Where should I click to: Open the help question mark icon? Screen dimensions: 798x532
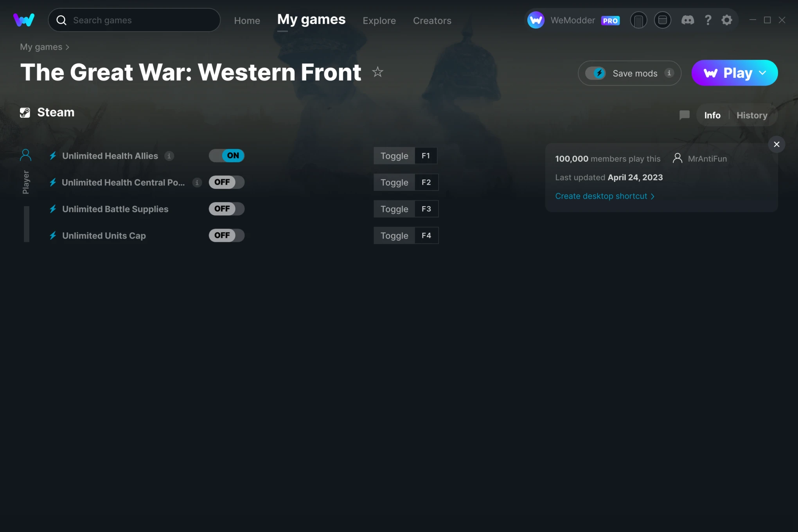tap(708, 20)
